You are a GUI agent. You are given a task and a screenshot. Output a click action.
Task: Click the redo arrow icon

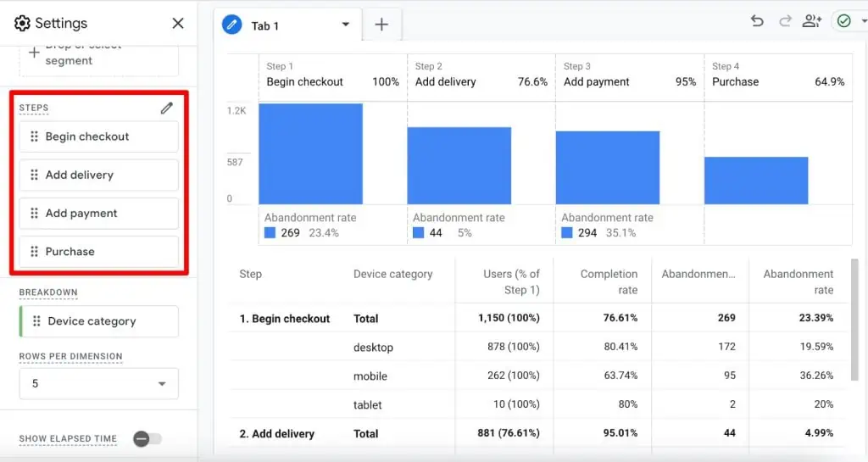[x=785, y=21]
